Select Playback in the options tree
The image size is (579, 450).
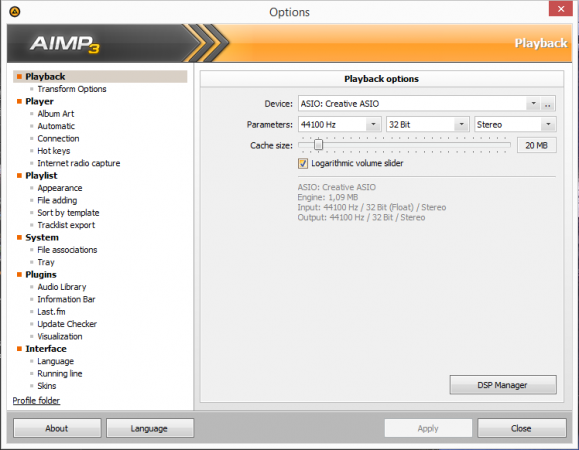pos(45,77)
